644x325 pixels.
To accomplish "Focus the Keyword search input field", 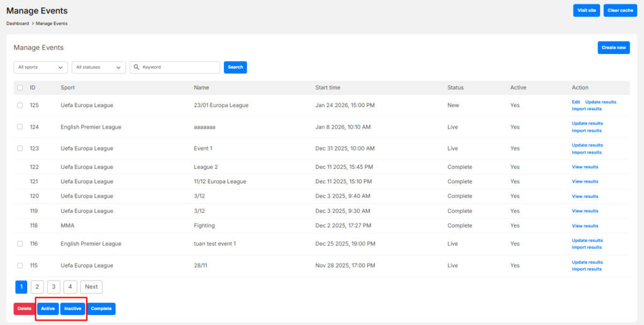I will tap(179, 67).
